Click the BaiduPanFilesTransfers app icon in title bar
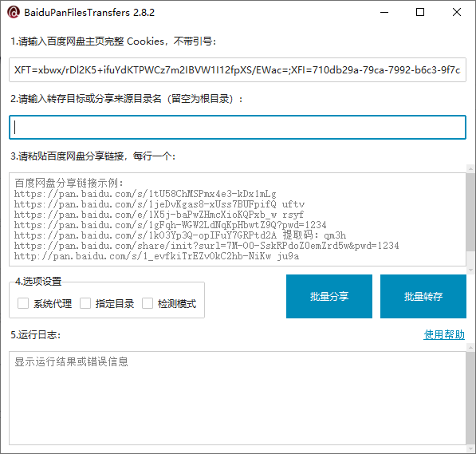This screenshot has width=476, height=454. tap(14, 13)
